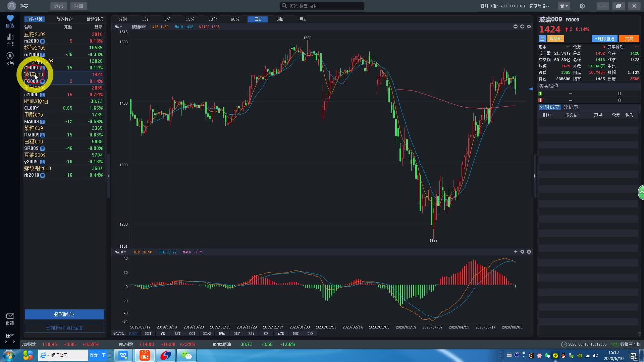Screen dimensions: 644x362
Task: Open the MACD panel settings gear
Action: 522,252
